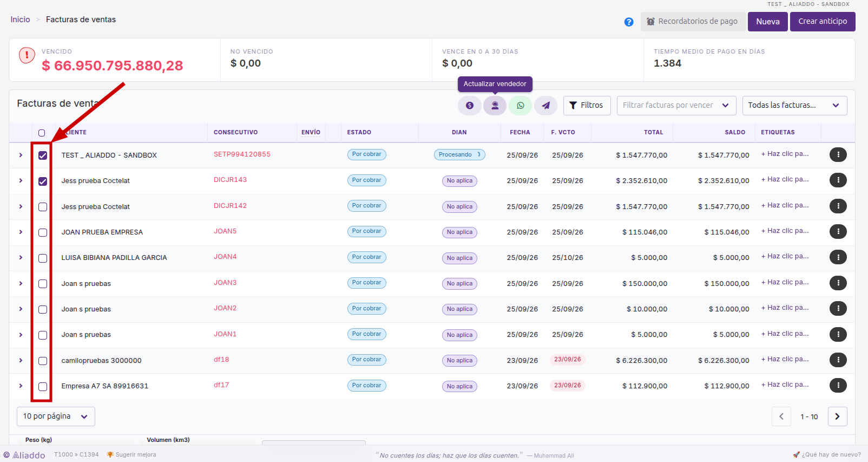Click the dollar coin payment icon
The height and width of the screenshot is (462, 868).
point(469,106)
